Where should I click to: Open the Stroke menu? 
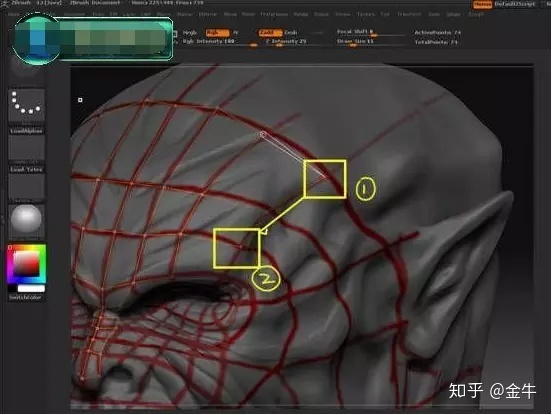click(343, 14)
